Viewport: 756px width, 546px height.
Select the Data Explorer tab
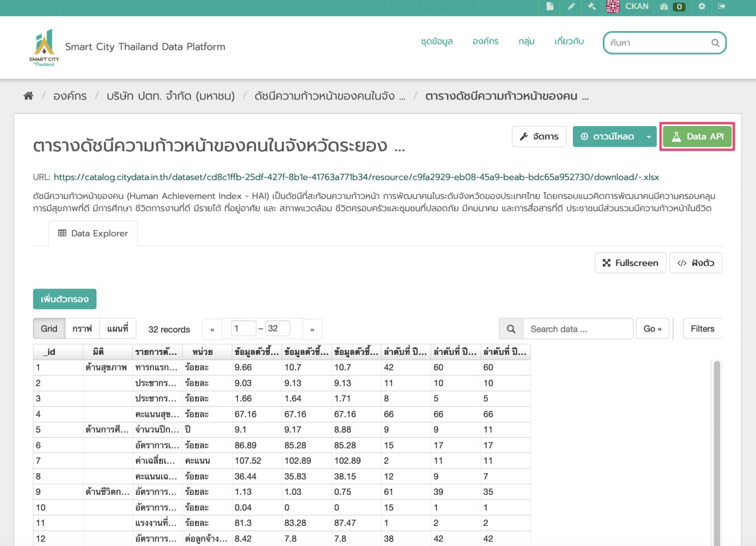93,233
